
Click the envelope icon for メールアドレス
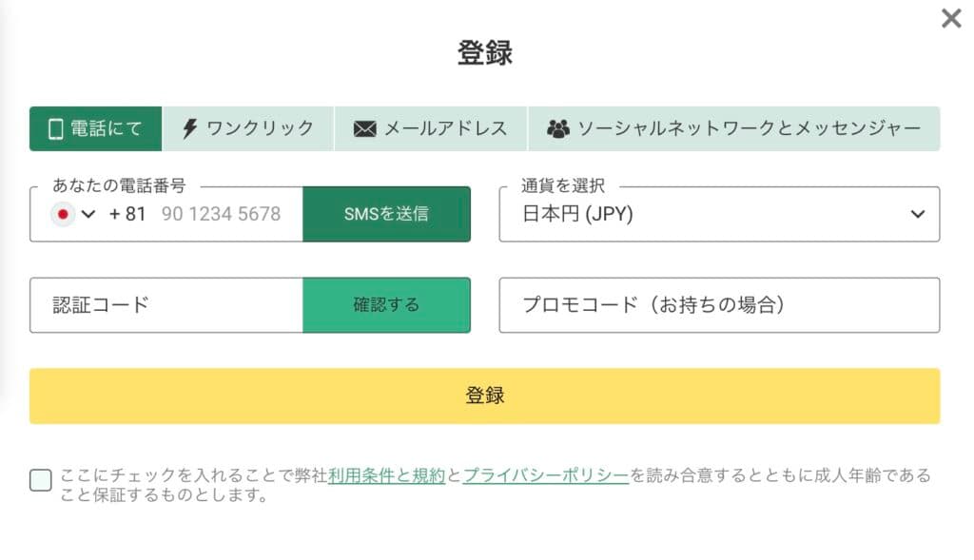(x=364, y=129)
